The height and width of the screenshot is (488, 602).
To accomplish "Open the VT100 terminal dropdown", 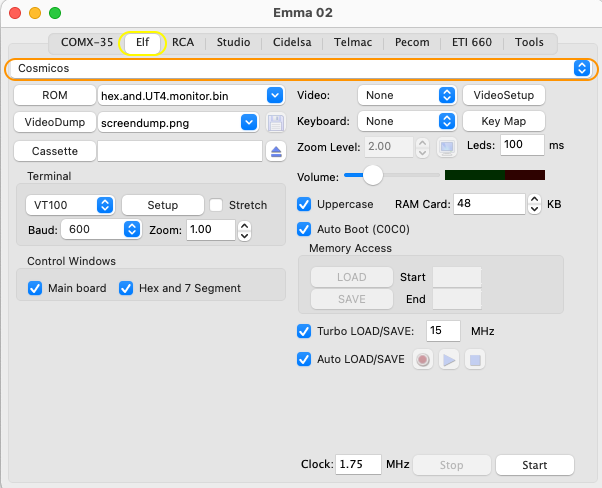I will point(70,205).
